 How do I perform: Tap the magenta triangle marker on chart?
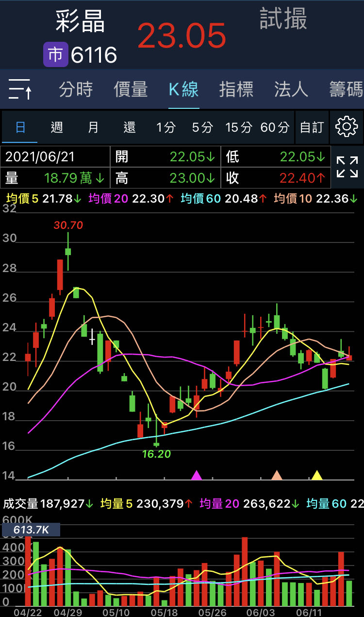tap(197, 475)
